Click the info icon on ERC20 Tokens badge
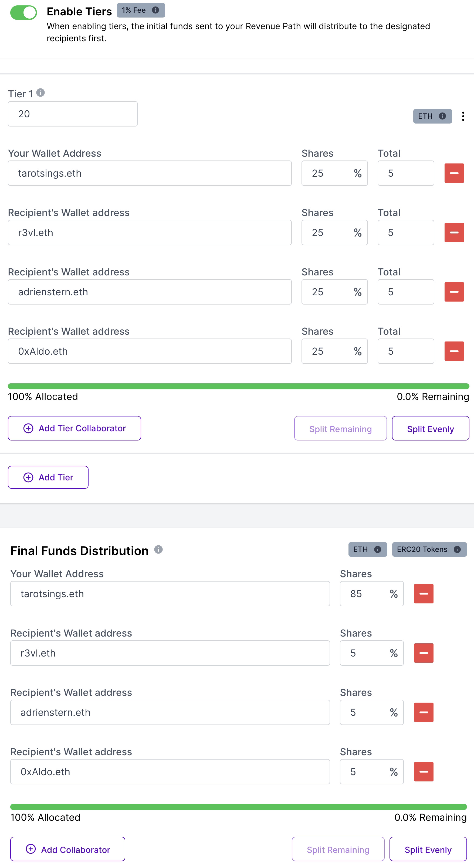This screenshot has width=474, height=868. tap(457, 549)
